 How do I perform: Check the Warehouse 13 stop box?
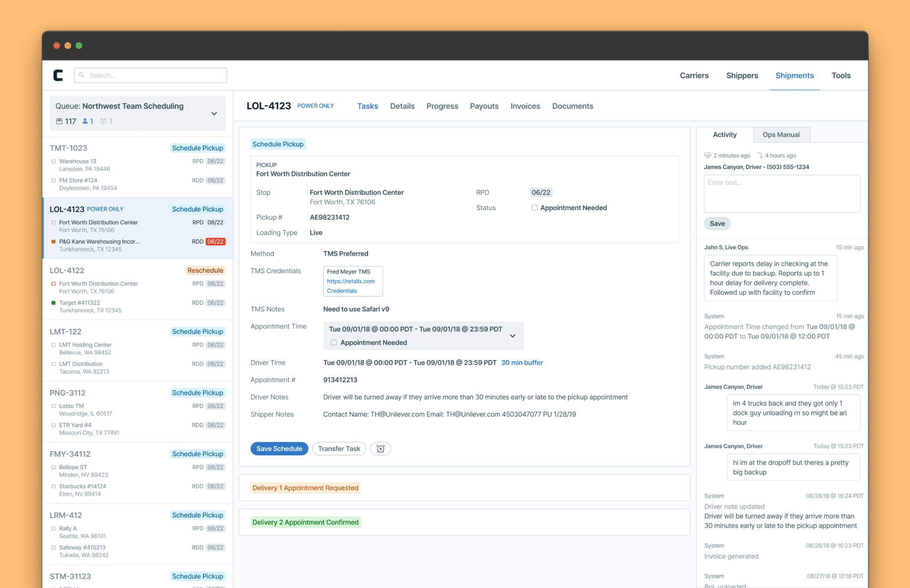click(x=53, y=162)
